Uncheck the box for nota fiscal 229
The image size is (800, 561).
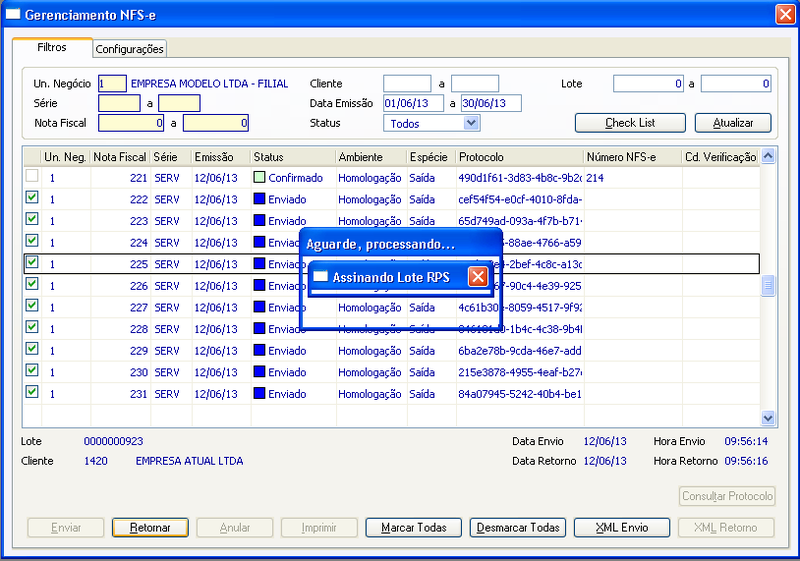pos(32,348)
